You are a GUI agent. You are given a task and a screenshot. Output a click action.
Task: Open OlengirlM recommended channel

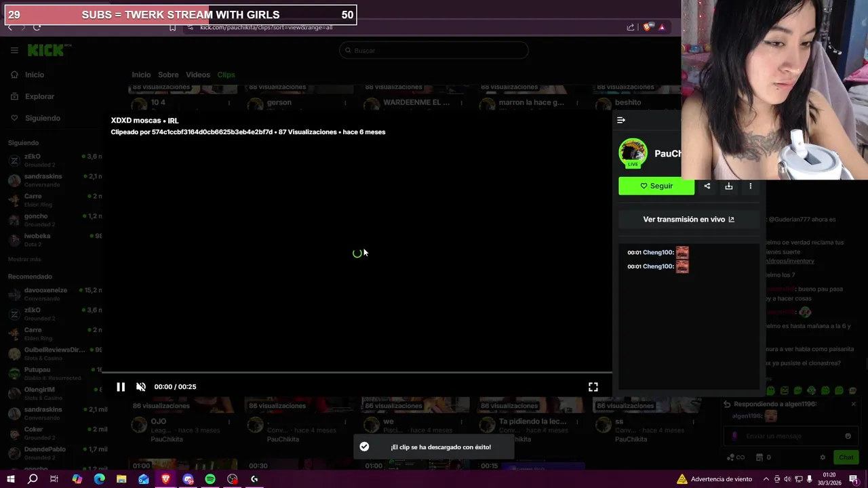54,394
